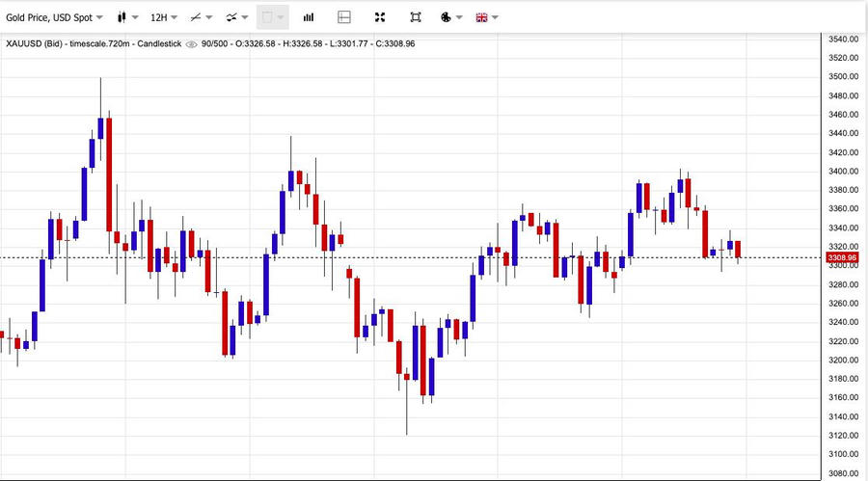The width and height of the screenshot is (868, 481).
Task: Open the UK flag language selector
Action: pos(482,17)
